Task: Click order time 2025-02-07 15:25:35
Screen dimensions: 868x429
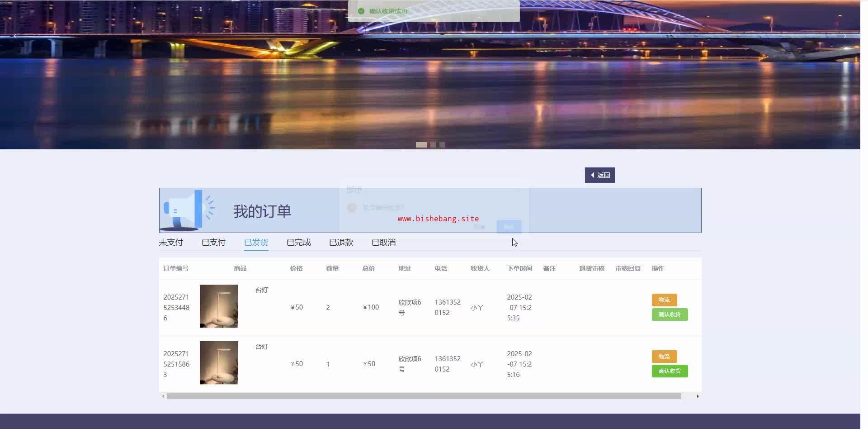Action: click(x=519, y=308)
